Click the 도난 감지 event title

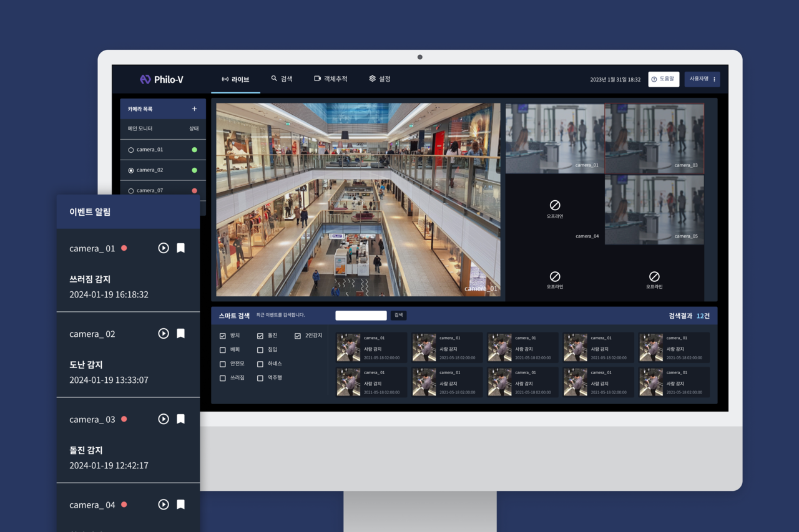pos(86,365)
